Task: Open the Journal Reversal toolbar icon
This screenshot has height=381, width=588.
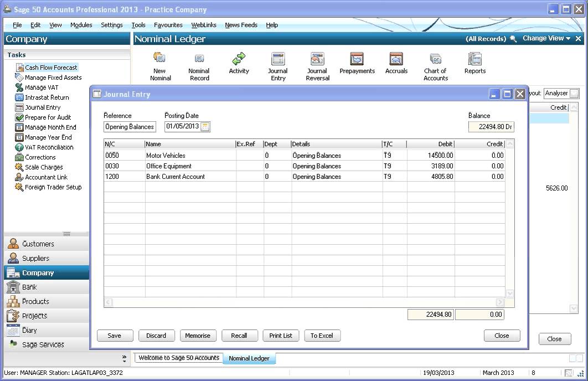Action: point(318,67)
